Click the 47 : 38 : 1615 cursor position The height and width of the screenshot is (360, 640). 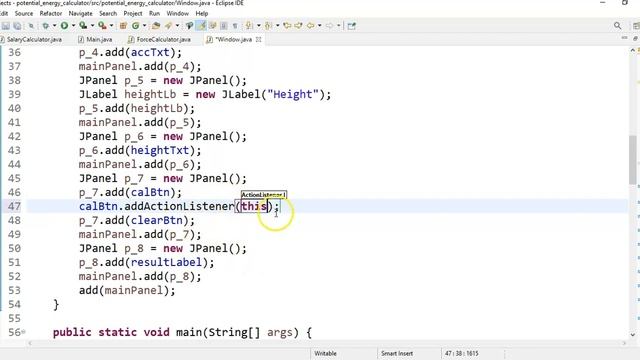(x=462, y=353)
